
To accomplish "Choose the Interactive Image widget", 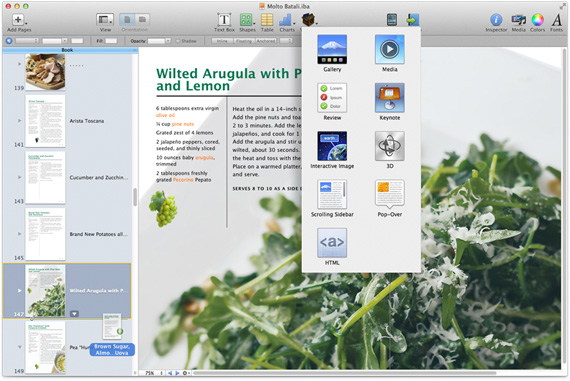I will pyautogui.click(x=332, y=146).
